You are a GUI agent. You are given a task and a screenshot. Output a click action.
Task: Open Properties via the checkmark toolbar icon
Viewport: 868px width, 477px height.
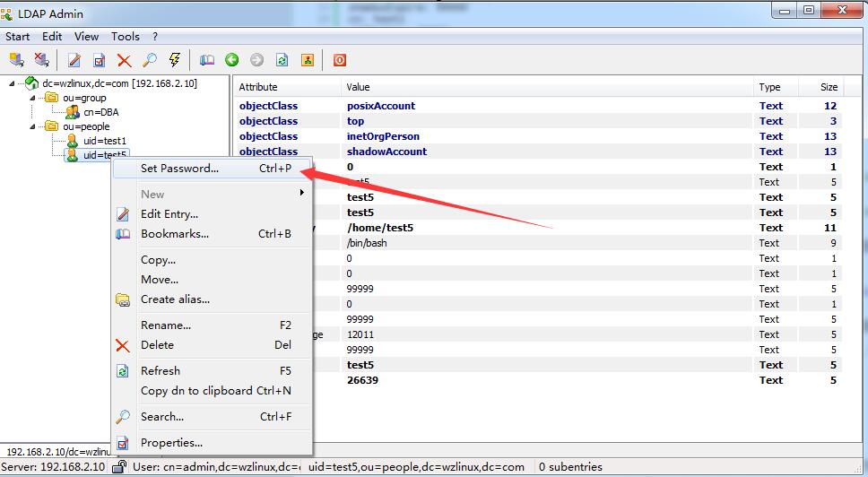tap(100, 60)
